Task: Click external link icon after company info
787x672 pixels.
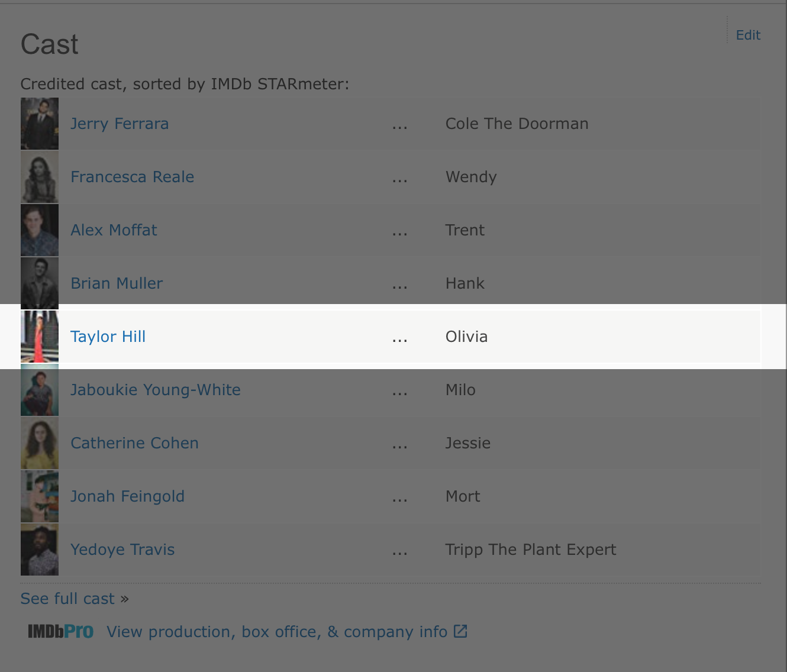Action: 460,631
